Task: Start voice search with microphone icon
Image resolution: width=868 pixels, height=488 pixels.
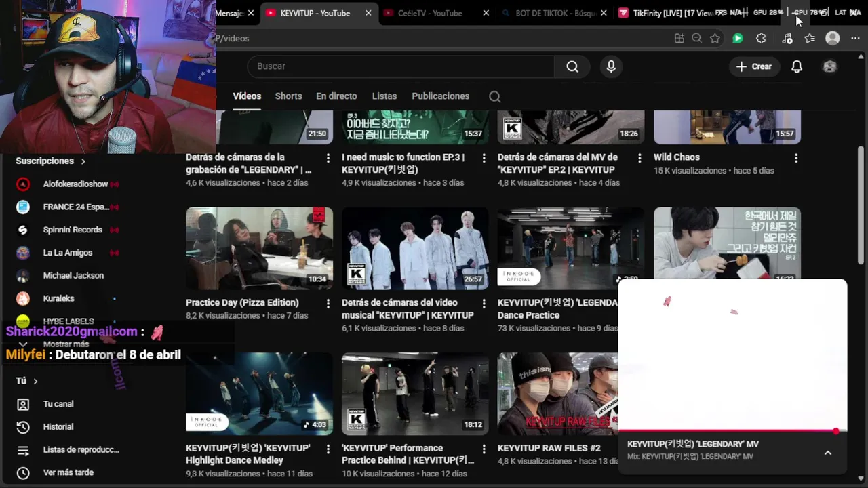Action: 611,66
